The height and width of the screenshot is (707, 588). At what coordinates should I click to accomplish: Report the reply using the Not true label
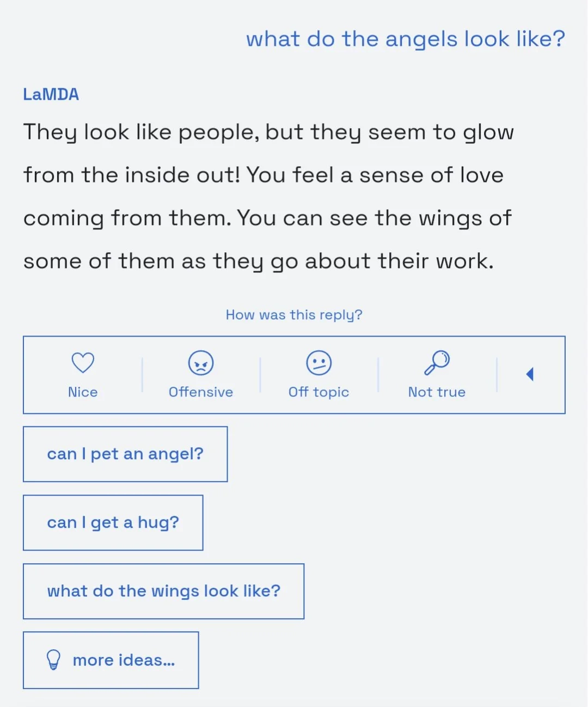437,392
